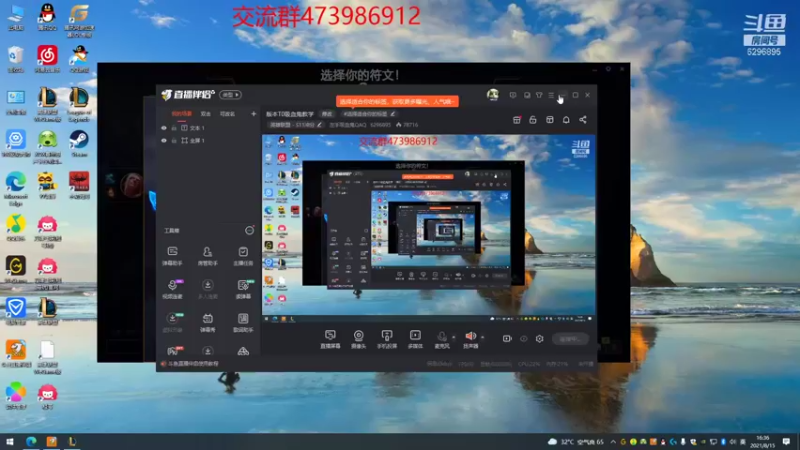The width and height of the screenshot is (800, 450).
Task: Click the League of Legends taskbar icon
Action: (72, 441)
